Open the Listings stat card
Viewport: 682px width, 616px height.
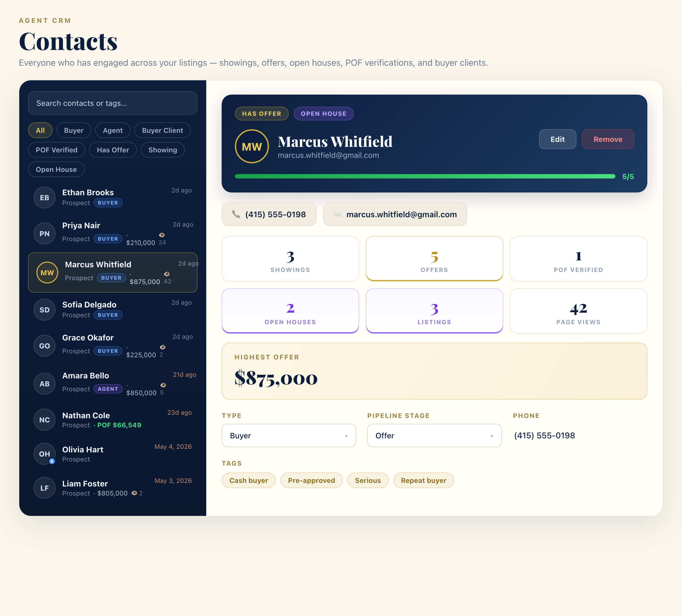[435, 311]
